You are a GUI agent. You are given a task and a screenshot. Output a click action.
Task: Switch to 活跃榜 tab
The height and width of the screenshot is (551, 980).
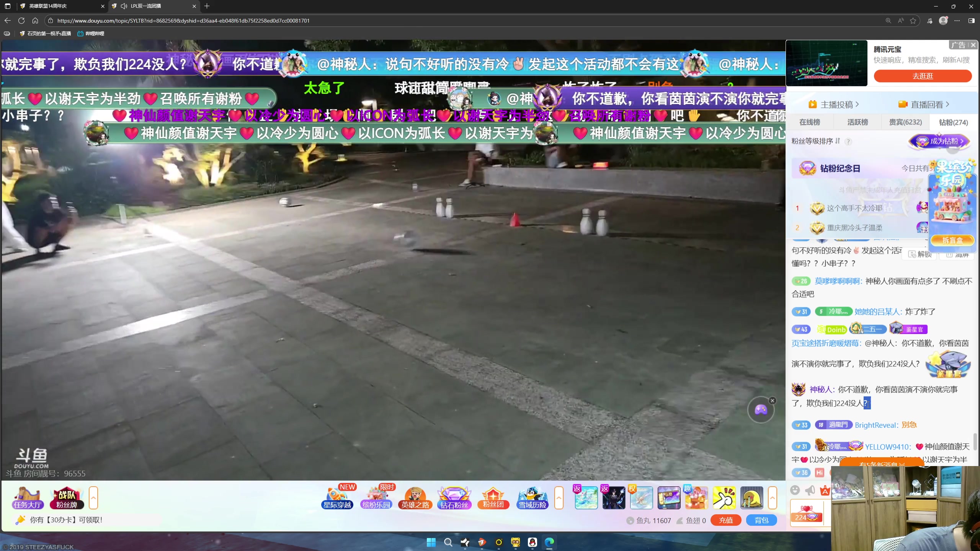coord(857,122)
